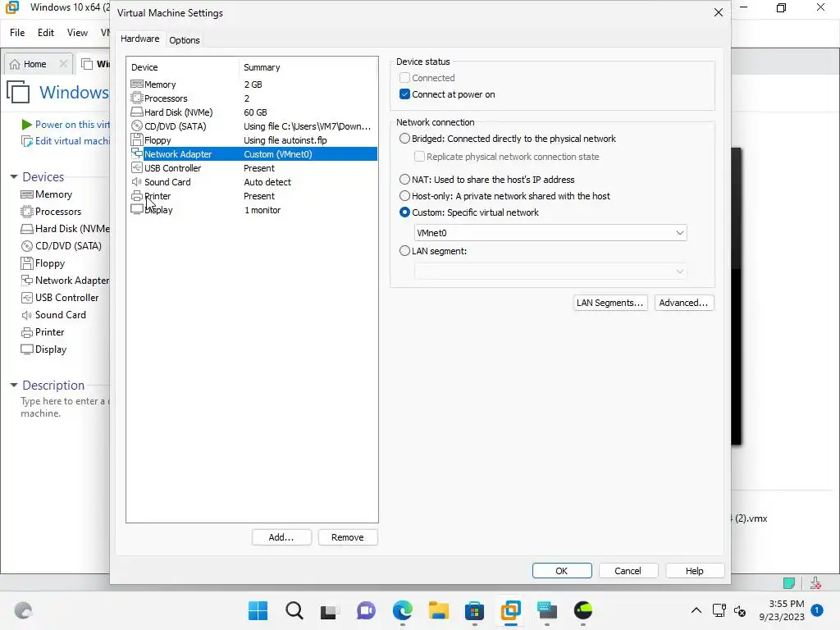The image size is (840, 630).
Task: Open the LAN segment dropdown list
Action: 550,271
